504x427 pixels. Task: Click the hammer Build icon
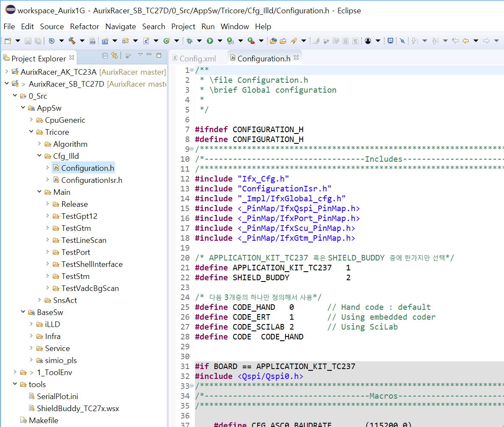pyautogui.click(x=72, y=41)
